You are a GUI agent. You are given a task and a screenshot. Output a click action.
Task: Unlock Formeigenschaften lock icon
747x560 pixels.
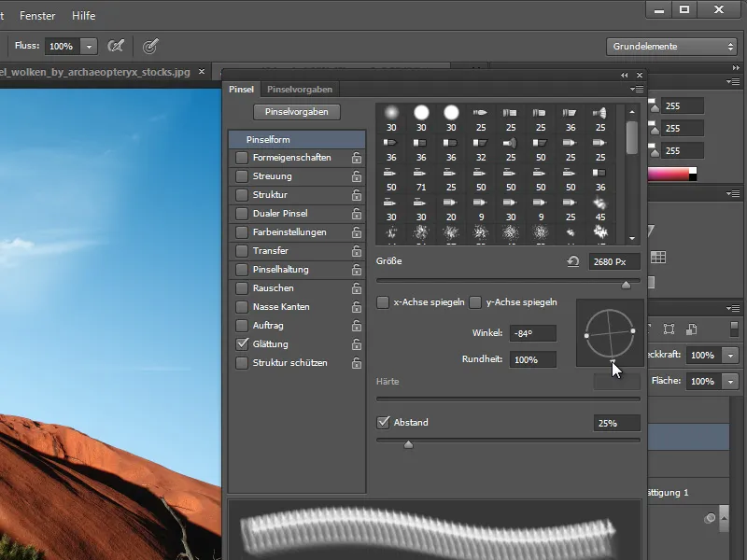tap(357, 158)
